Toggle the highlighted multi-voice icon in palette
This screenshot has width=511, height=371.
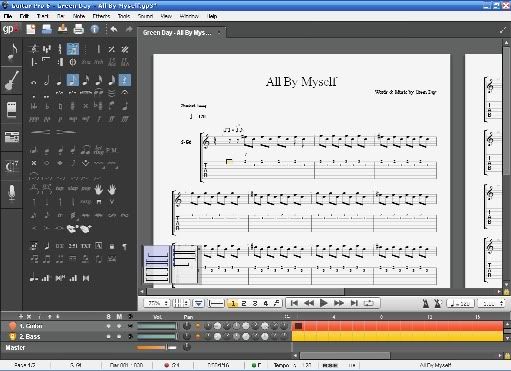(73, 49)
